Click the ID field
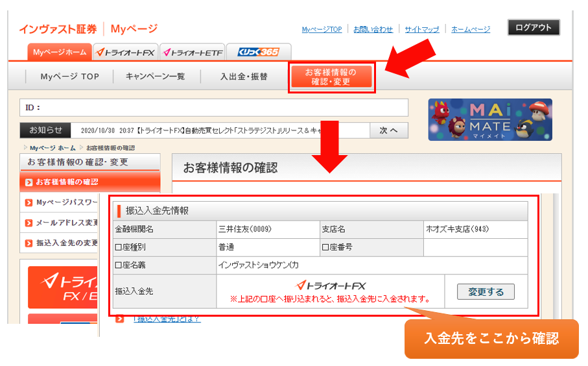This screenshot has width=588, height=366. pyautogui.click(x=214, y=108)
